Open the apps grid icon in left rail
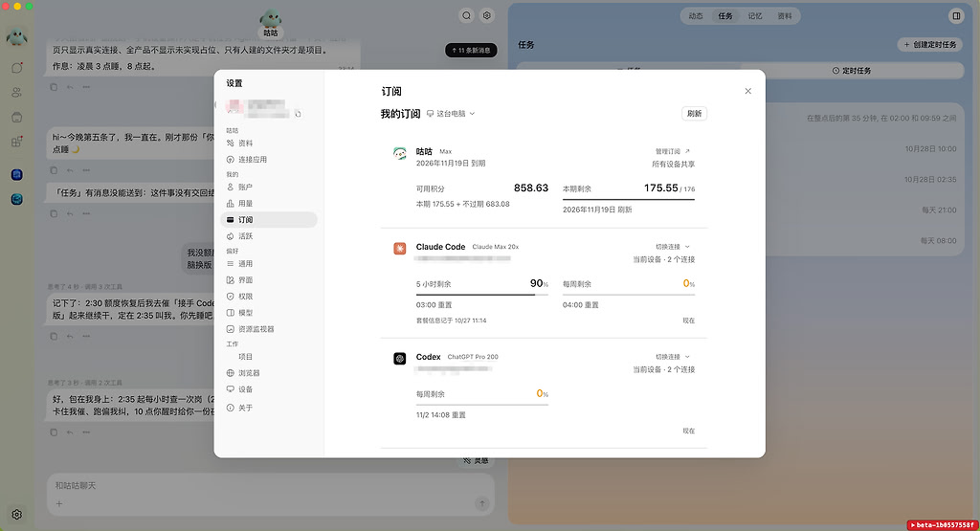This screenshot has height=531, width=980. 17,142
